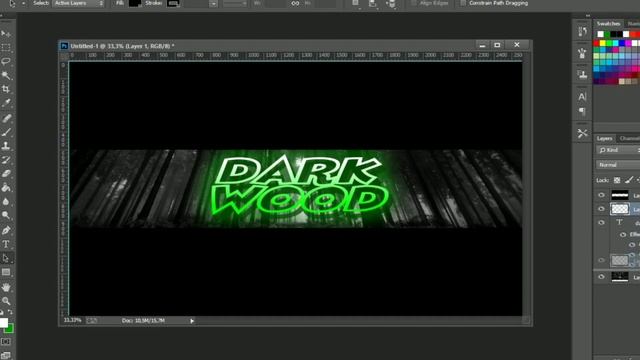Image resolution: width=640 pixels, height=360 pixels.
Task: Open path arrangement options
Action: [x=391, y=4]
